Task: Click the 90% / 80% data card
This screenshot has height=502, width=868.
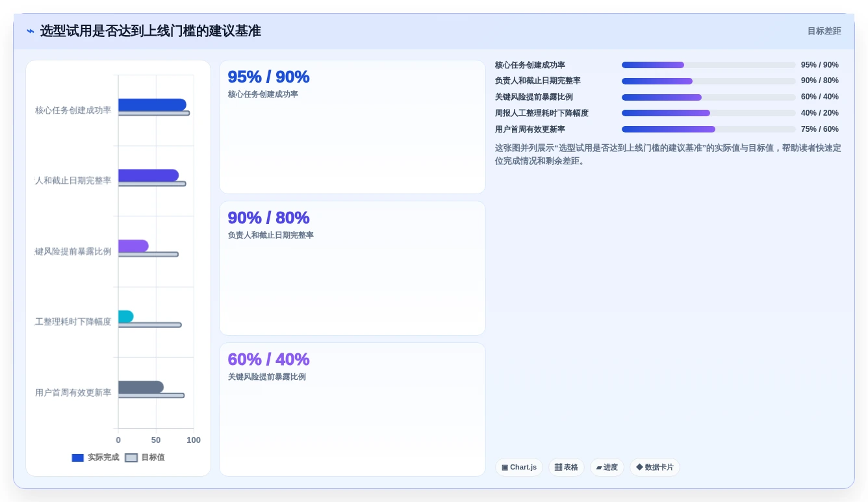Action: [352, 268]
